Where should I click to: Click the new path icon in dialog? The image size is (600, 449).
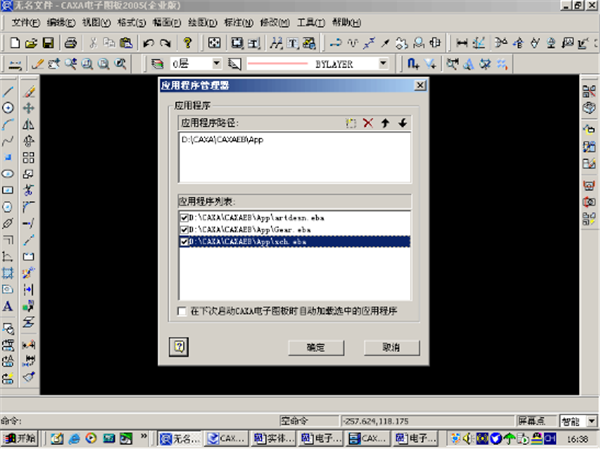click(x=350, y=122)
